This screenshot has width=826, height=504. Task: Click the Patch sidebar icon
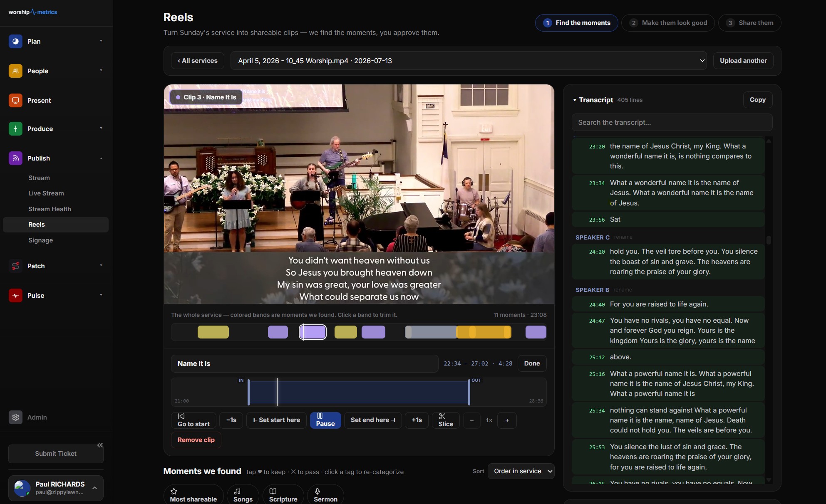click(x=15, y=266)
